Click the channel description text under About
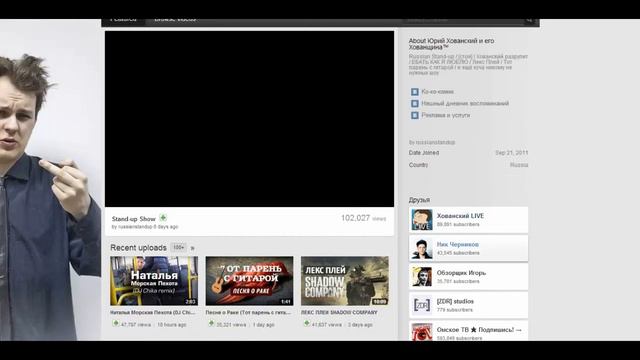This screenshot has height=360, width=640. click(469, 64)
